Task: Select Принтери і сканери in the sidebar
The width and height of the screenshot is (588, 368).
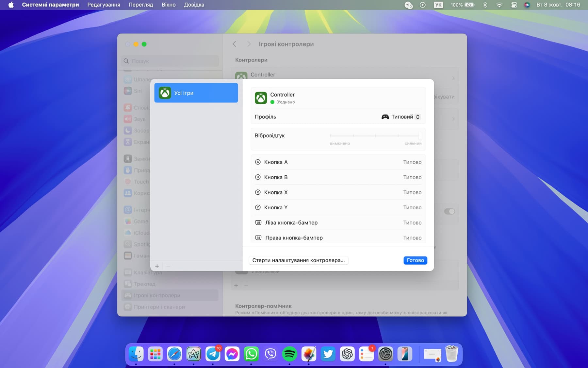Action: click(x=170, y=307)
